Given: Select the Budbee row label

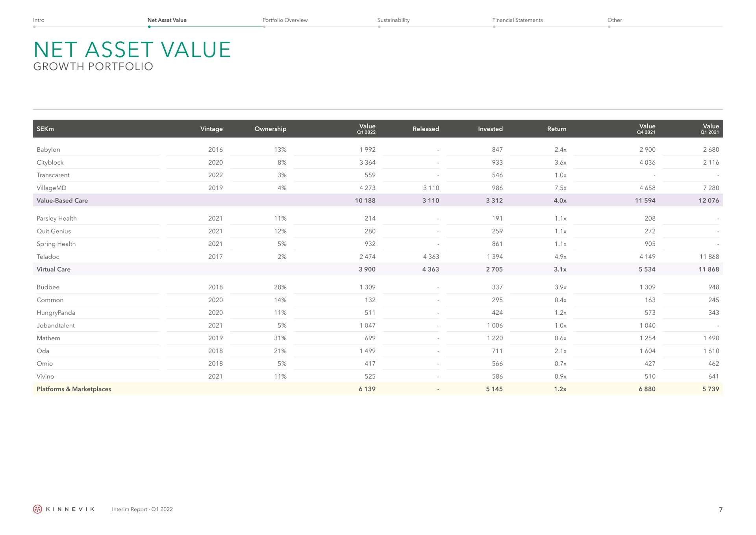Looking at the screenshot, I should (x=48, y=287).
